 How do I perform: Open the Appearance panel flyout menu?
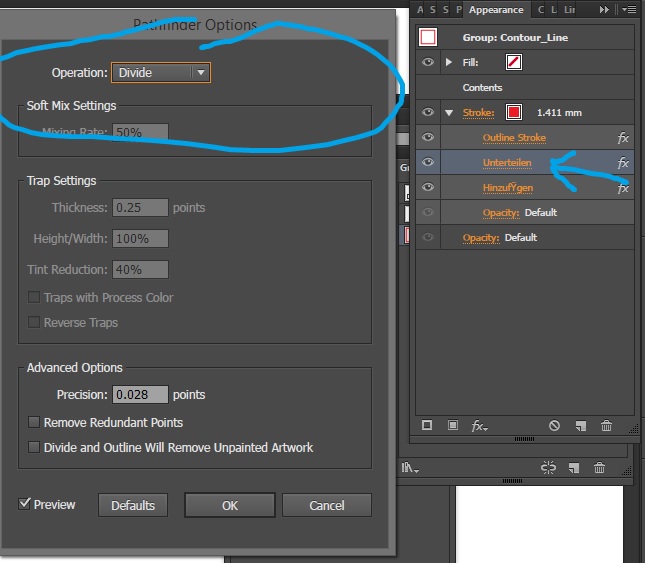coord(629,9)
